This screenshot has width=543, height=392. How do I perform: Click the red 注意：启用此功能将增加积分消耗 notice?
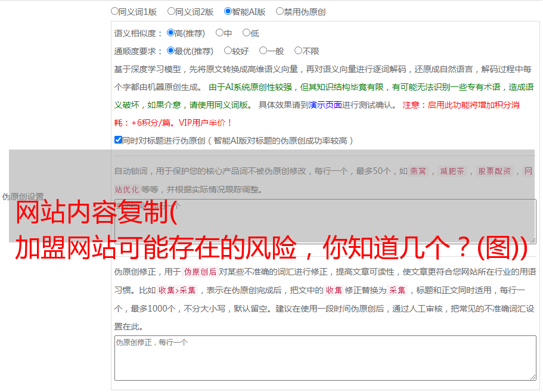pos(317,114)
